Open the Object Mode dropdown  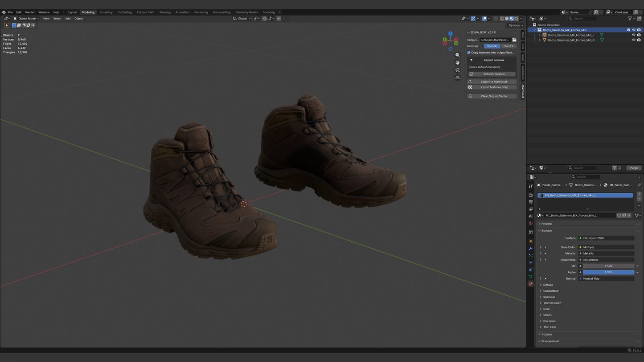(26, 19)
